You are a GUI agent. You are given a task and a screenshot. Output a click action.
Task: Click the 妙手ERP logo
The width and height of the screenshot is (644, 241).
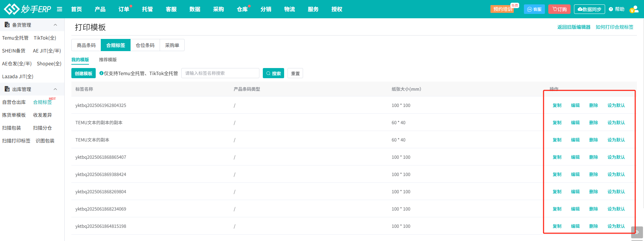(x=27, y=9)
